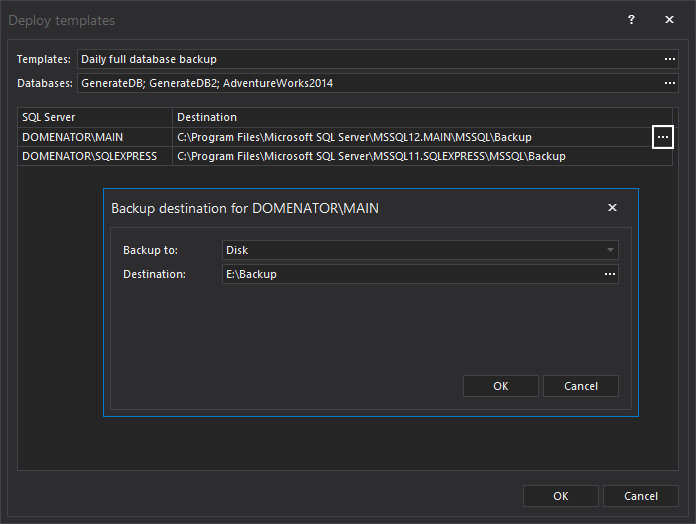Viewport: 696px width, 524px height.
Task: Select the DOMENATOR\SQLEXPRESS server row
Action: (x=95, y=156)
